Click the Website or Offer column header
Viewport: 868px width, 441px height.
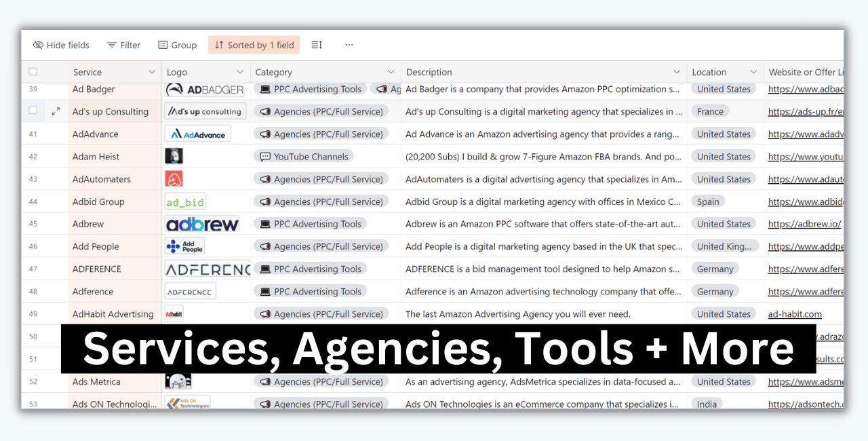tap(804, 72)
